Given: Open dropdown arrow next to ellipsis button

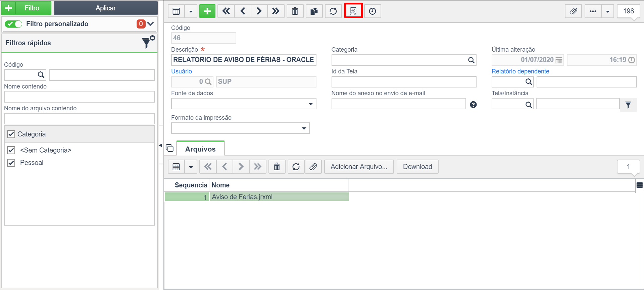Looking at the screenshot, I should click(x=607, y=11).
